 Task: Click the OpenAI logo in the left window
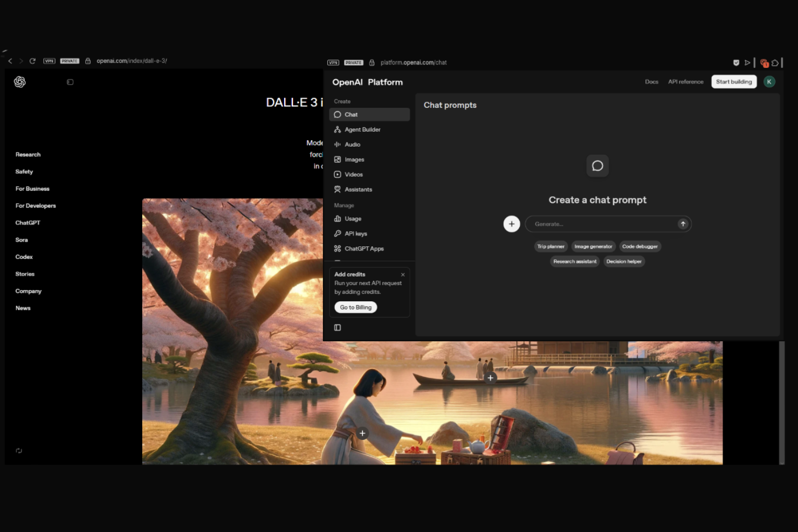pos(20,82)
